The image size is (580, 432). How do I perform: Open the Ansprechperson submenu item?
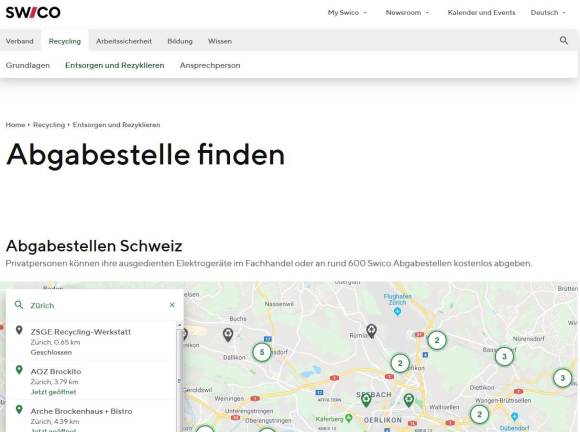coord(210,65)
